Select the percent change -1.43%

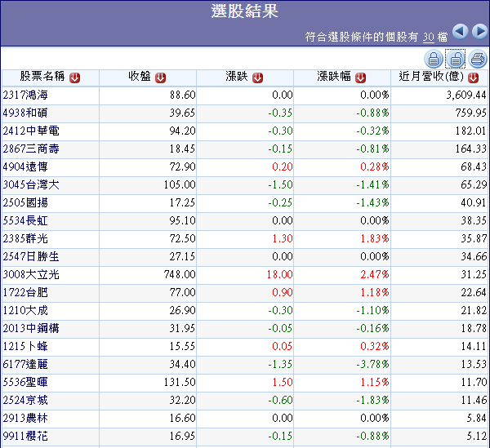coord(373,202)
